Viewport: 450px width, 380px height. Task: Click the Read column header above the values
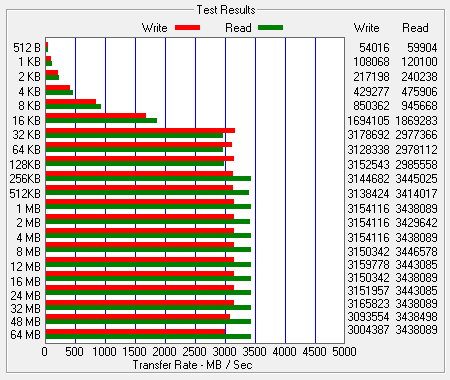click(415, 28)
